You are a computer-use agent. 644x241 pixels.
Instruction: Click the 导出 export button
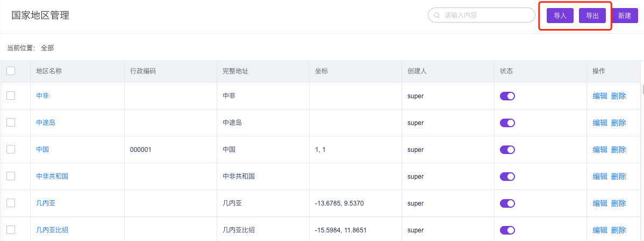592,16
